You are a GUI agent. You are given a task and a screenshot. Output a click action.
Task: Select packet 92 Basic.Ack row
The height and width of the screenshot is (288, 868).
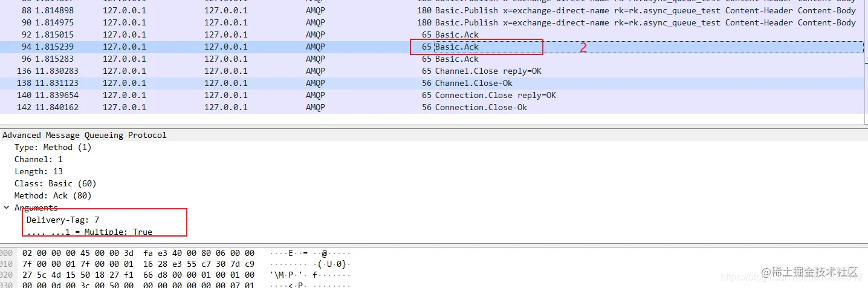432,34
